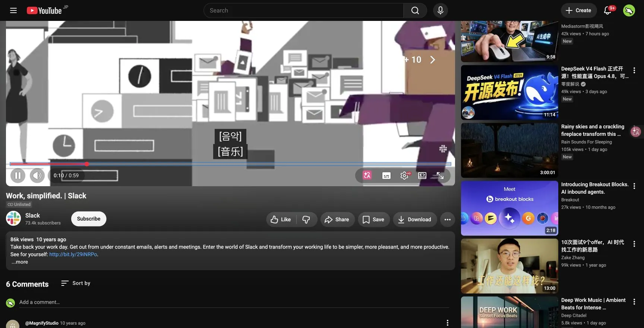Download the video

point(415,219)
